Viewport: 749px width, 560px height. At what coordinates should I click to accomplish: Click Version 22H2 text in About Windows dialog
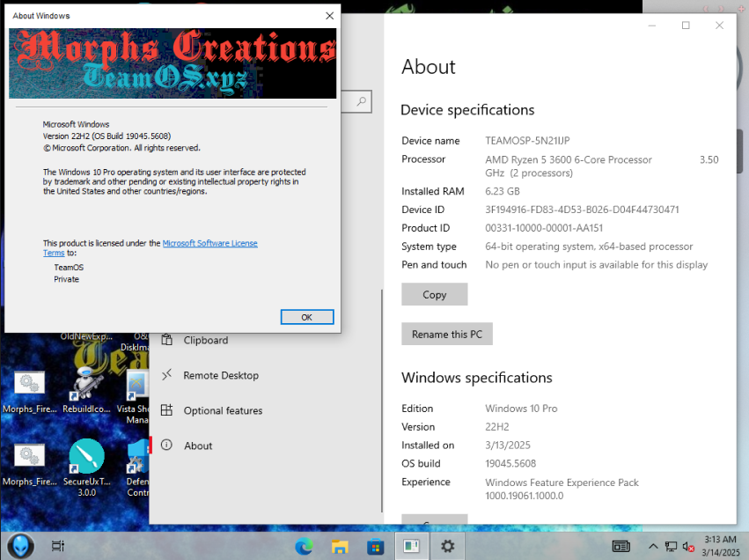pos(106,136)
